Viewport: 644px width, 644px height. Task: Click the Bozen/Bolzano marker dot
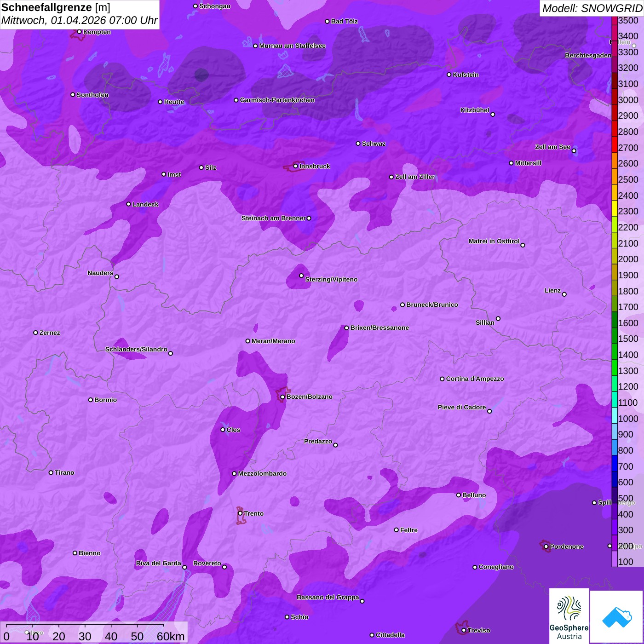click(282, 397)
